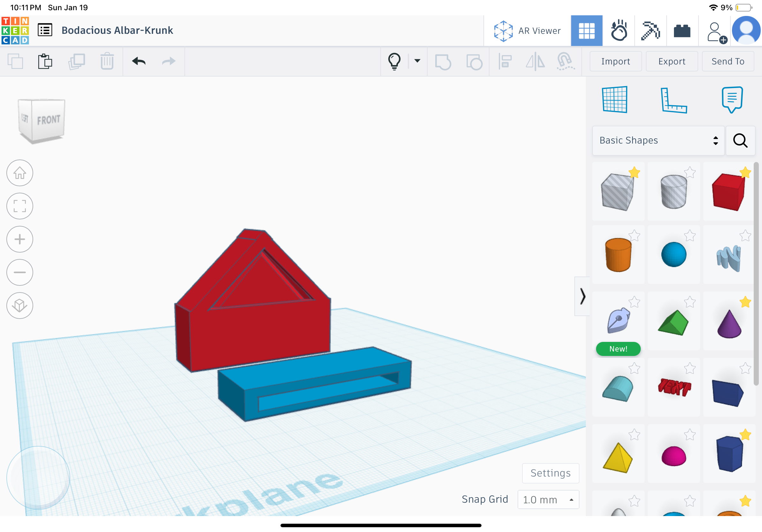Pick the new Sketch pen shape
The width and height of the screenshot is (762, 532).
pos(618,321)
